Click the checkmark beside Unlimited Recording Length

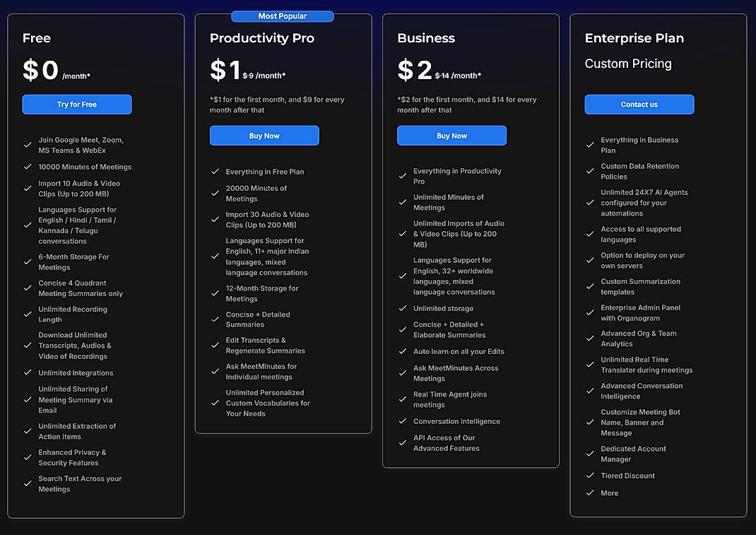click(x=28, y=314)
